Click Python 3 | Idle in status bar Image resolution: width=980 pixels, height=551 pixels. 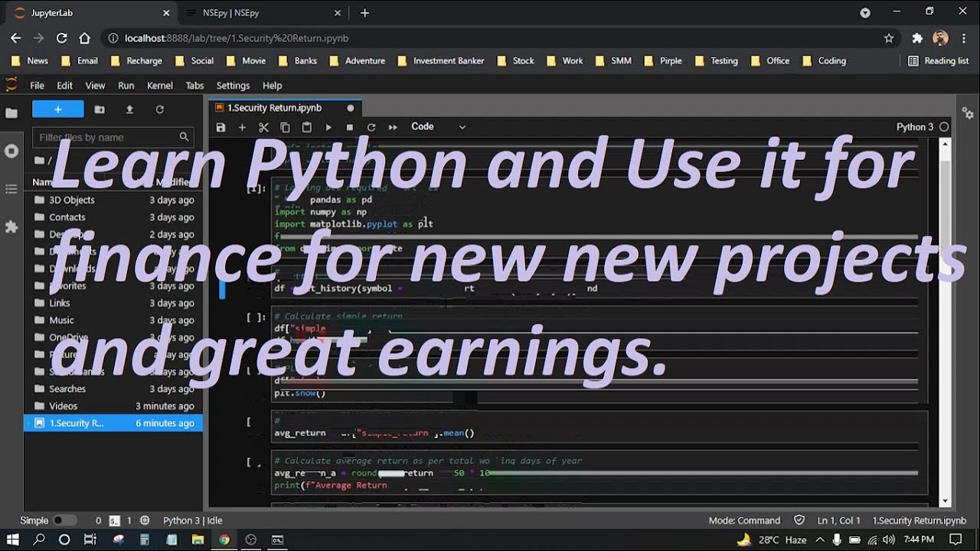click(x=193, y=520)
